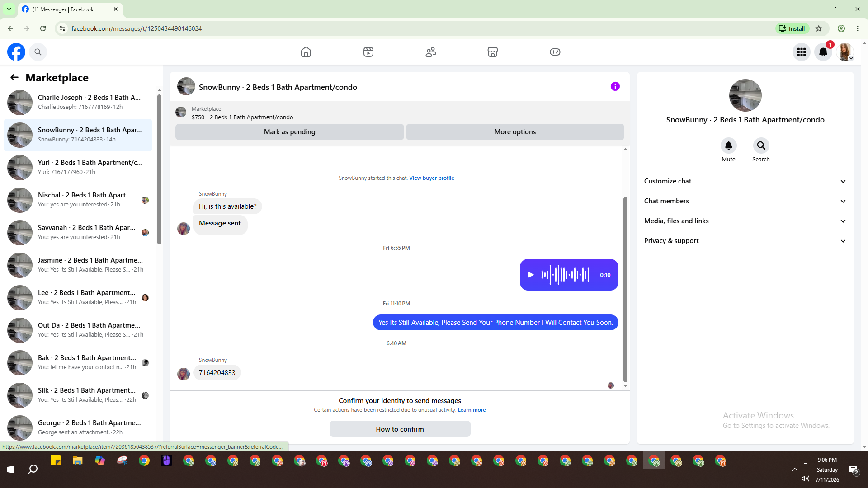Open Windows taskbar search

[33, 469]
